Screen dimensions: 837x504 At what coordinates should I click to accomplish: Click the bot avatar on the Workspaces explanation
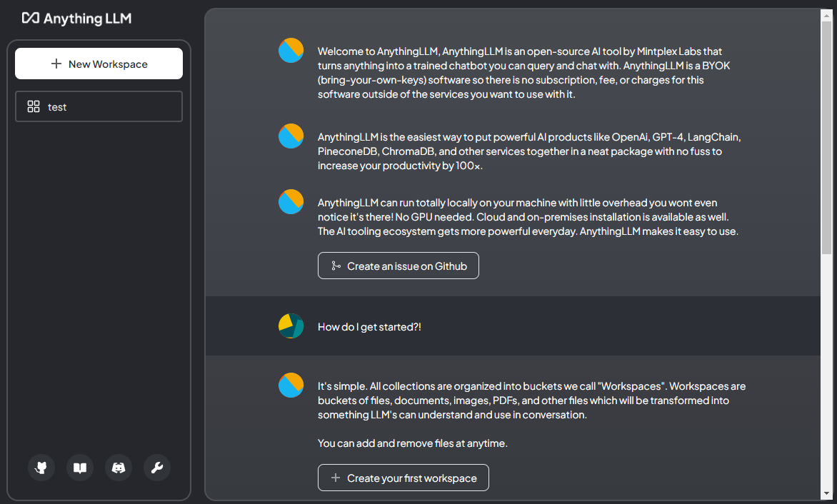pyautogui.click(x=291, y=385)
